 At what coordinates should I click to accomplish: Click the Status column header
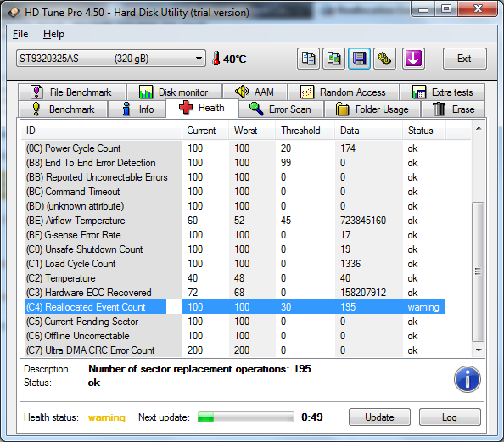coord(424,131)
